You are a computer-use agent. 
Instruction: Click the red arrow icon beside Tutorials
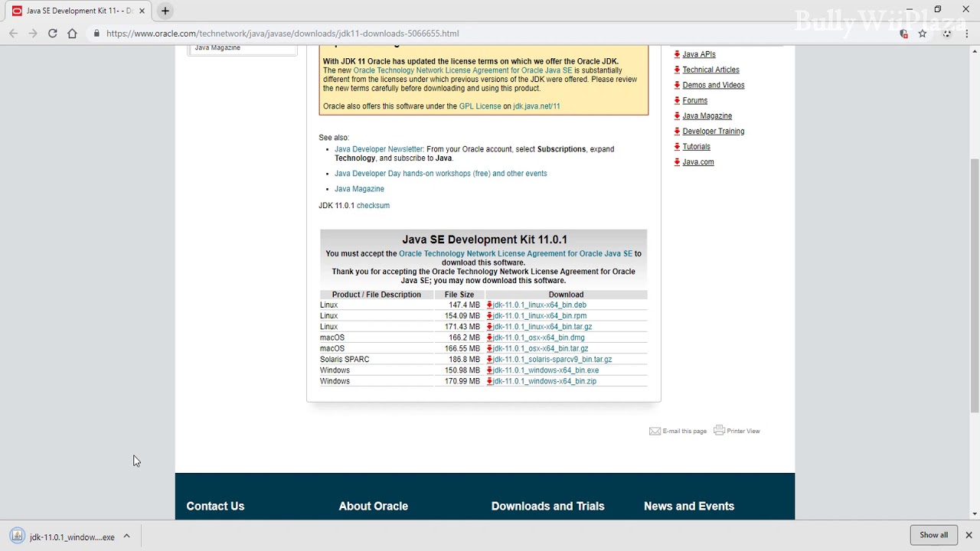[677, 146]
